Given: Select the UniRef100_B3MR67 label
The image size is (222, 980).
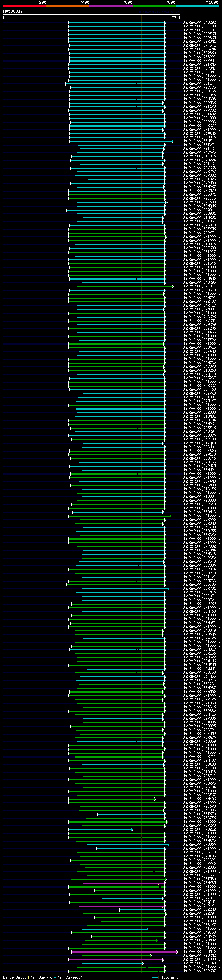Looking at the screenshot, I should pyautogui.click(x=199, y=187).
